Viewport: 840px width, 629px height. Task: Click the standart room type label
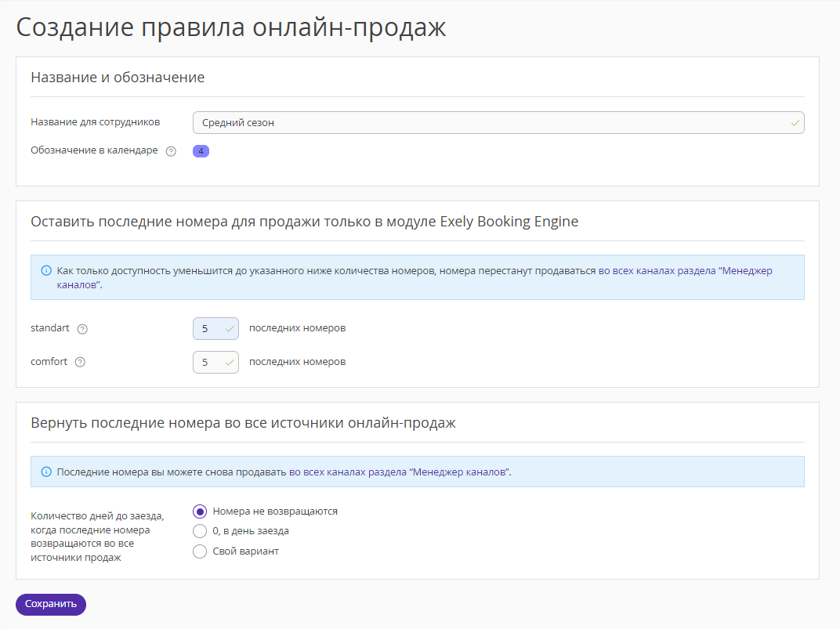point(50,328)
